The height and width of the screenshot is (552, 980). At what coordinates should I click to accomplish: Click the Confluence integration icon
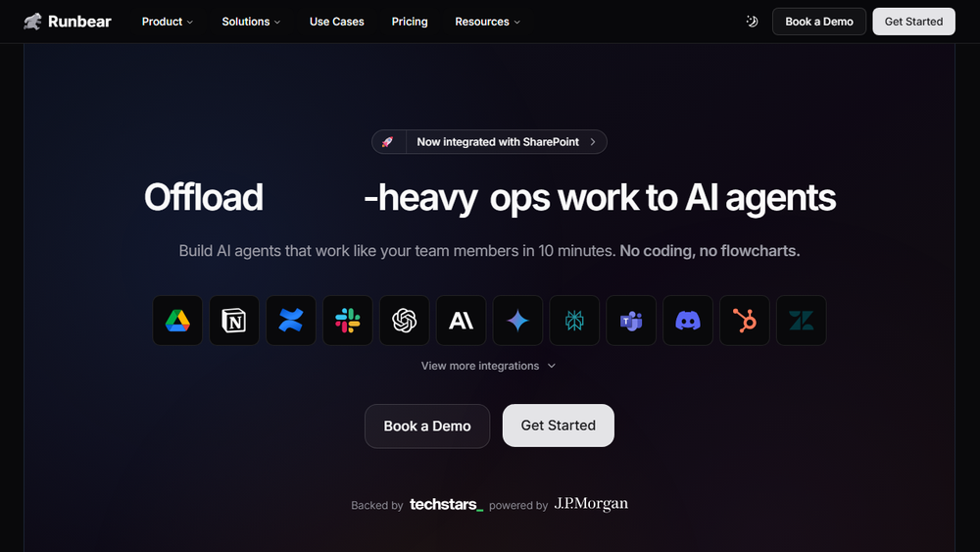pos(291,321)
